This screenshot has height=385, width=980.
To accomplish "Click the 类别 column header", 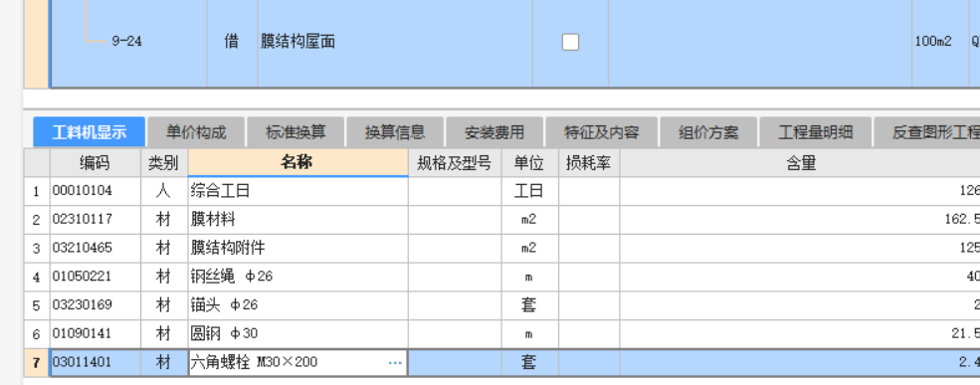I will pyautogui.click(x=164, y=163).
